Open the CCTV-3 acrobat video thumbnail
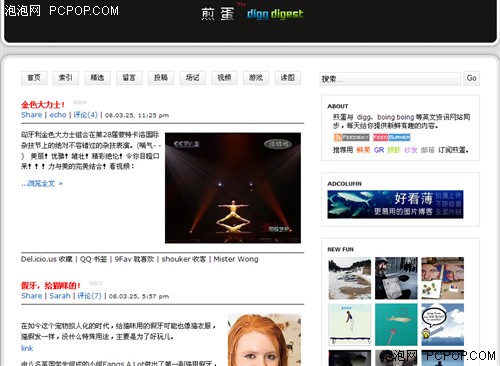The height and width of the screenshot is (366, 500). point(233,188)
